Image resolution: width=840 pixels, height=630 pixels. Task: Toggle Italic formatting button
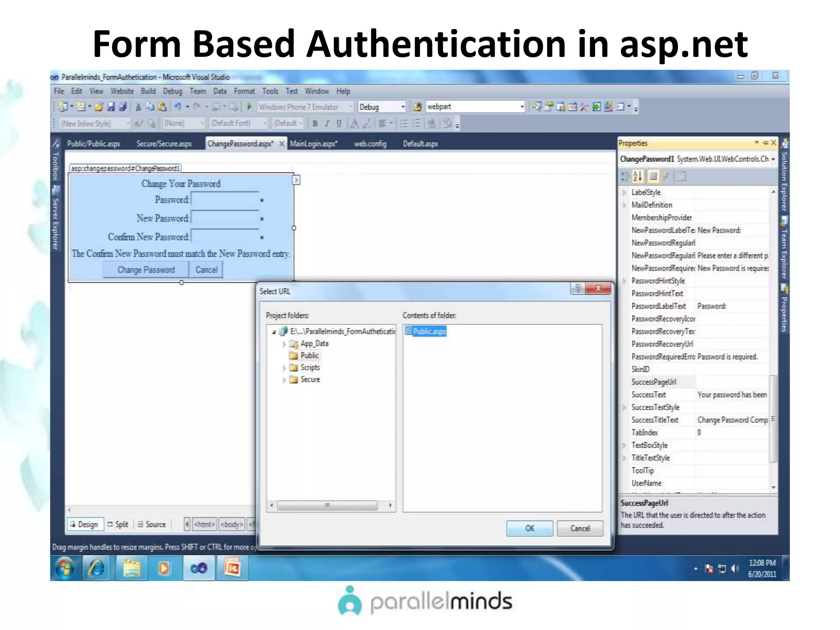click(327, 123)
